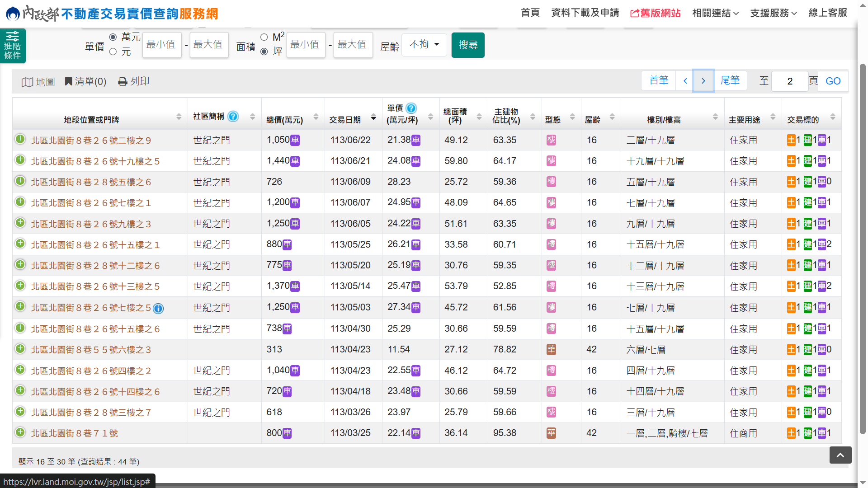Image resolution: width=868 pixels, height=488 pixels.
Task: Open help icon beside 單價 header
Action: (411, 108)
